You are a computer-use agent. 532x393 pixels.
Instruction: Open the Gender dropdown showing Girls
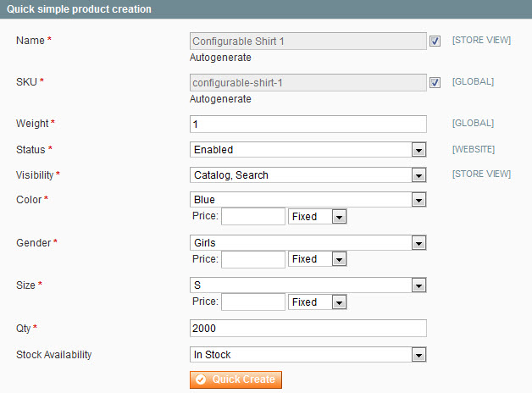pos(308,243)
